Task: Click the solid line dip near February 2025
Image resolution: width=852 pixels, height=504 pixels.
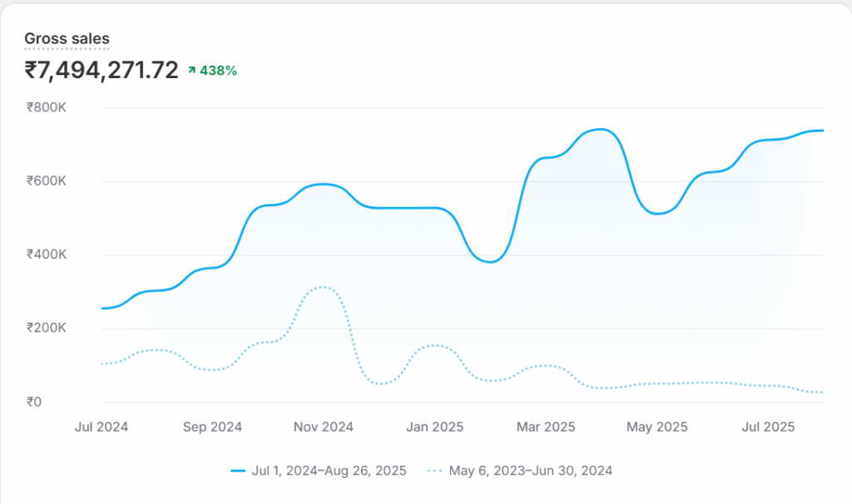Action: tap(489, 262)
